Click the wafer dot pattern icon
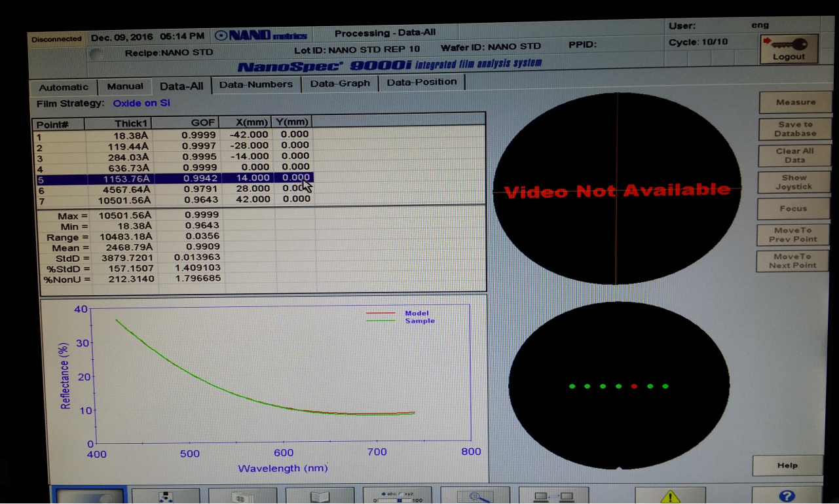The height and width of the screenshot is (504, 839). click(166, 497)
